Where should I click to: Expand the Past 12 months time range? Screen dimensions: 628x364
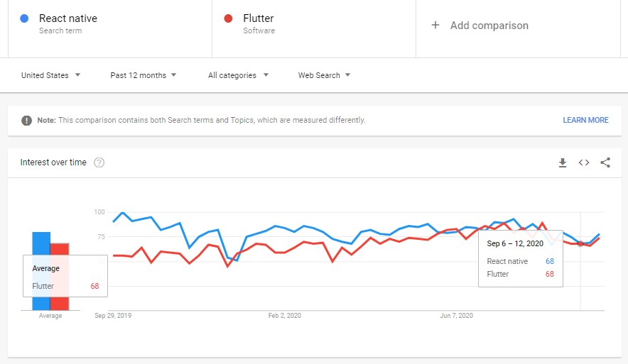[144, 75]
